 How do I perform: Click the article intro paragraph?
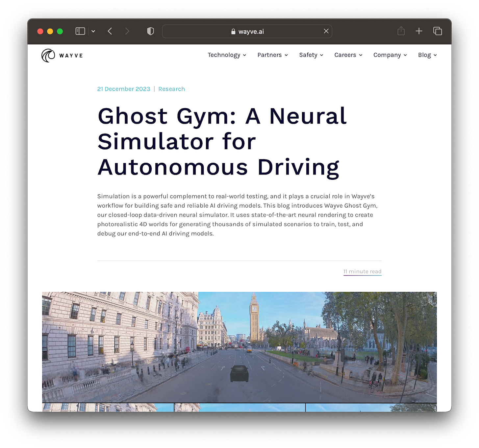coord(238,215)
